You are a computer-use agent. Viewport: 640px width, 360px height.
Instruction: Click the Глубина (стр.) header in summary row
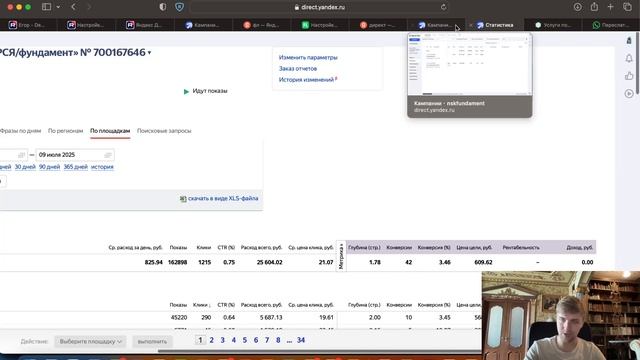point(364,247)
